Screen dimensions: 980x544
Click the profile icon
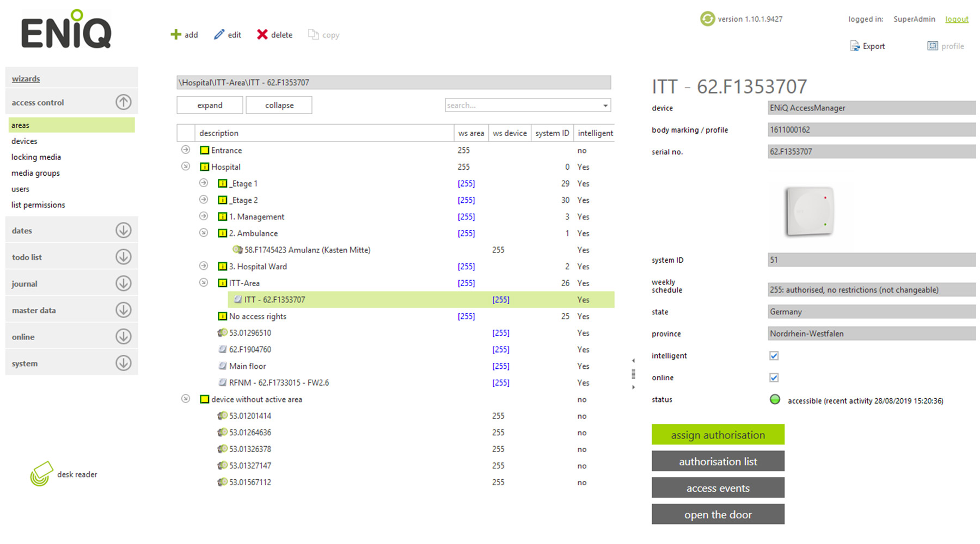933,46
